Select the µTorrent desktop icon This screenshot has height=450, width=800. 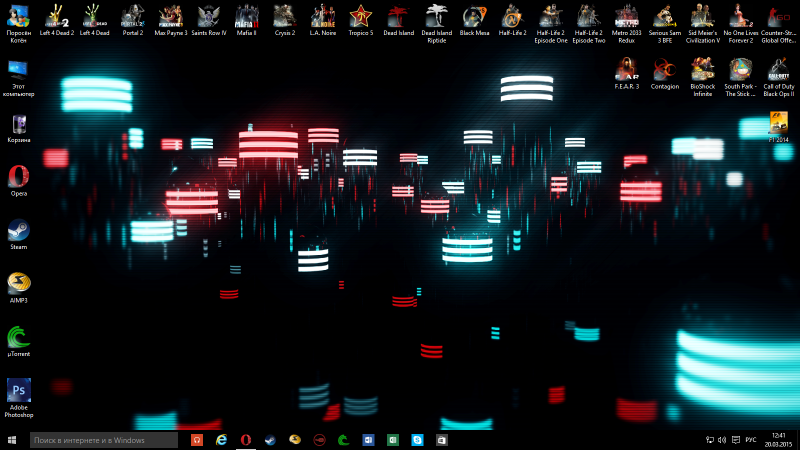pos(19,342)
